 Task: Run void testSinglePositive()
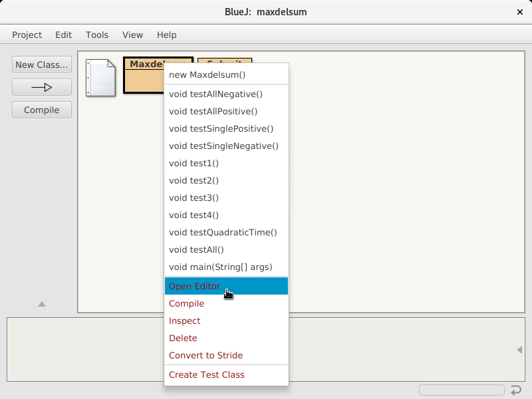pyautogui.click(x=226, y=128)
